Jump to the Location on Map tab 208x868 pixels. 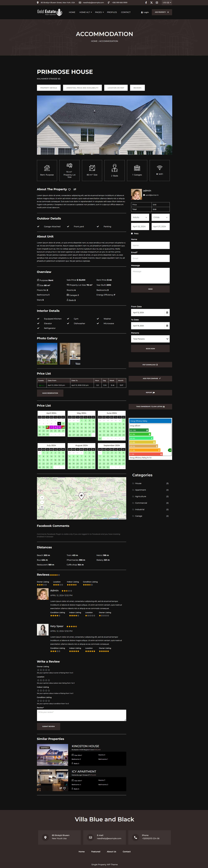(x=116, y=88)
